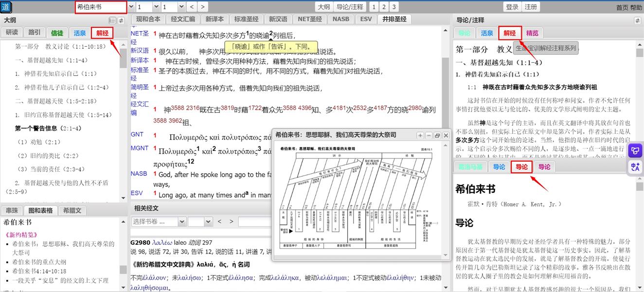Open the 图和表格 tab
The image size is (644, 292).
pyautogui.click(x=40, y=210)
